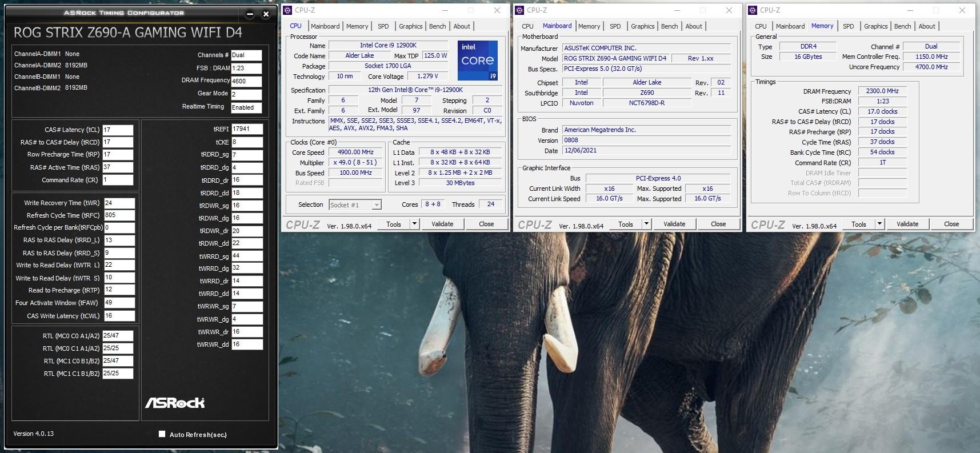This screenshot has height=453, width=980.
Task: Click the Multiplier value x 49.0 (8 - 51)
Action: tap(355, 163)
